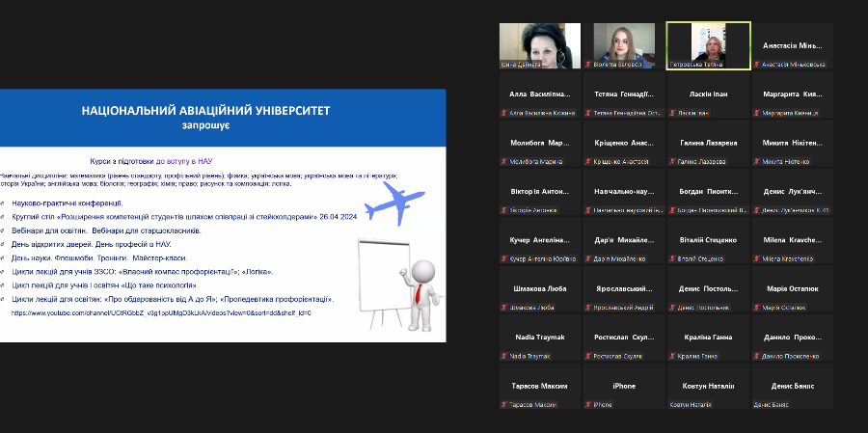Click the presenter figure with whiteboard image
The height and width of the screenshot is (433, 868).
[x=399, y=284]
